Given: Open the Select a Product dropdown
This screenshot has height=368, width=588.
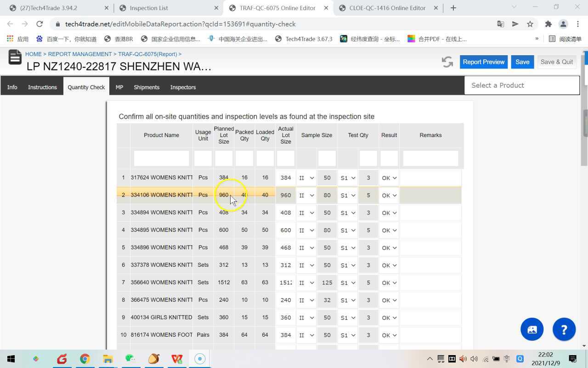Looking at the screenshot, I should point(522,85).
